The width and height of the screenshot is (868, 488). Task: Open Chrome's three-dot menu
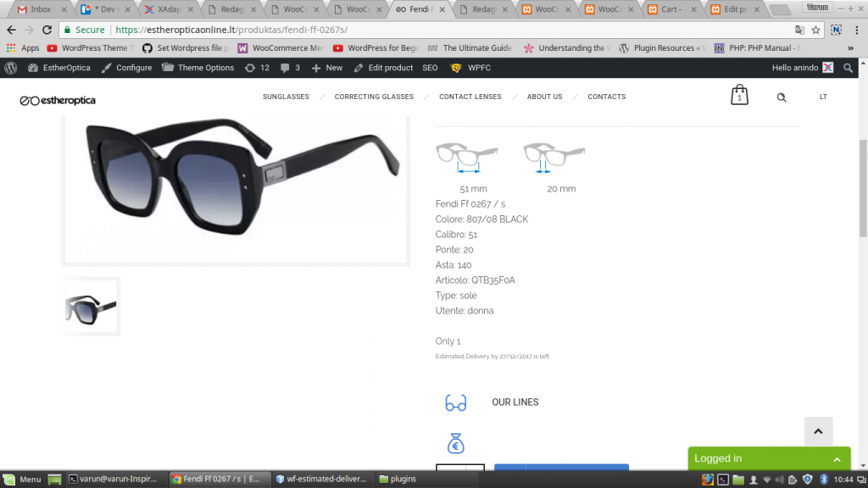pyautogui.click(x=857, y=30)
